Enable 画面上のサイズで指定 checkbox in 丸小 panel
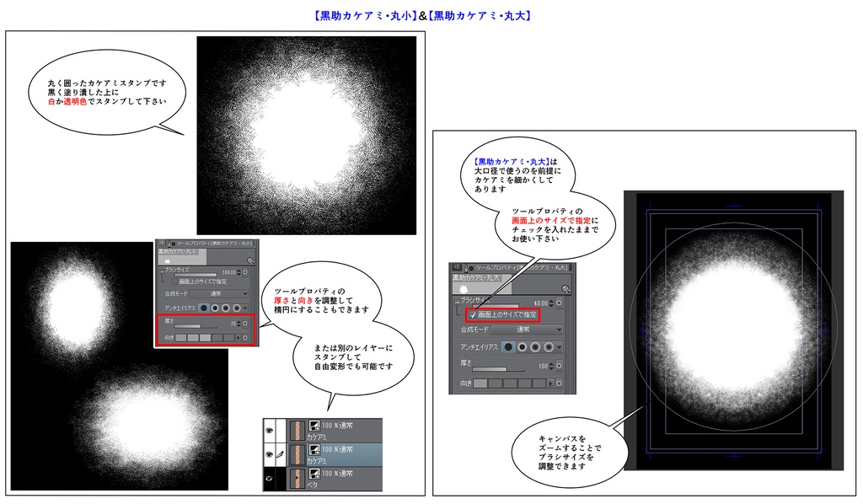This screenshot has height=504, width=863. [x=174, y=281]
